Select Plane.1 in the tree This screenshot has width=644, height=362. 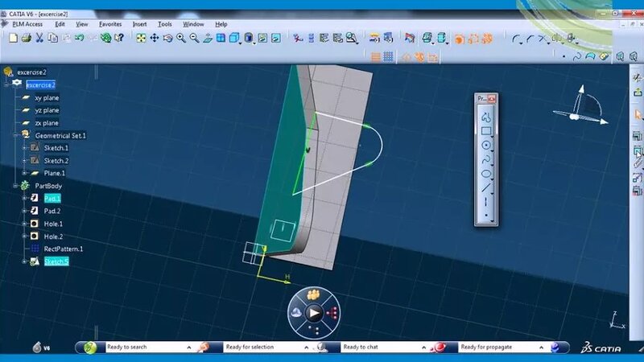point(54,173)
